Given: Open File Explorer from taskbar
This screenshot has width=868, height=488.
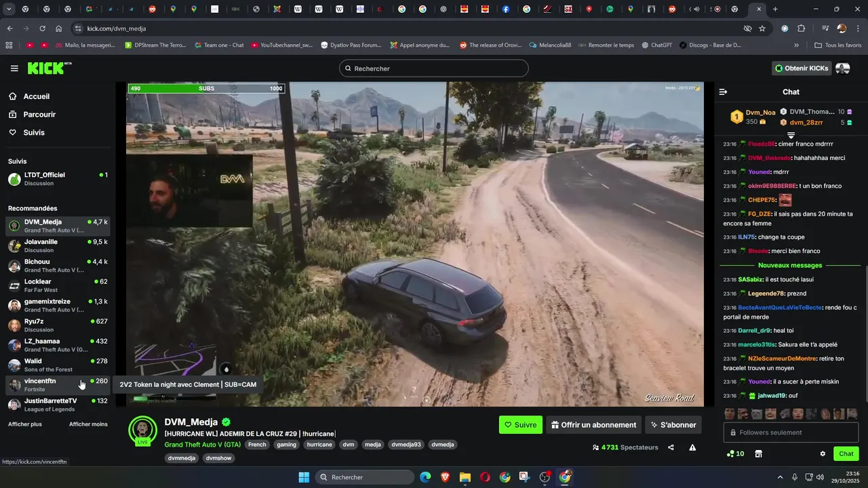Looking at the screenshot, I should [465, 477].
